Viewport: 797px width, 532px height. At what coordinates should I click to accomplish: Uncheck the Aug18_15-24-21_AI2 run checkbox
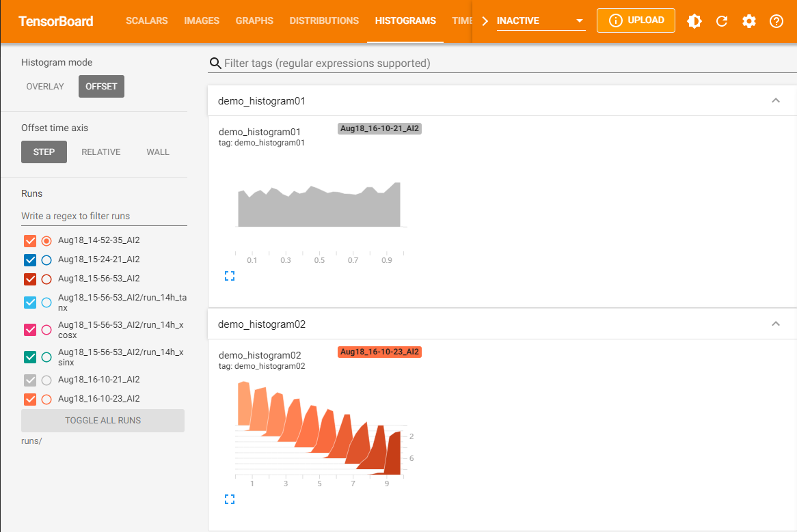[30, 260]
